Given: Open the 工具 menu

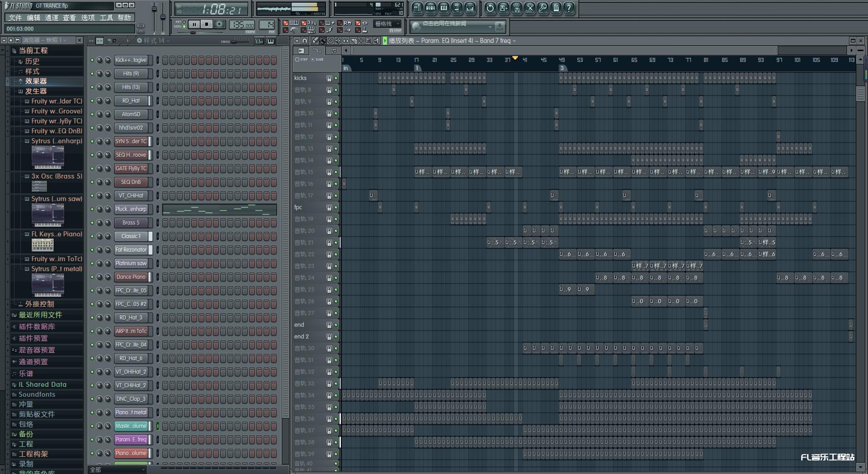Looking at the screenshot, I should [106, 18].
